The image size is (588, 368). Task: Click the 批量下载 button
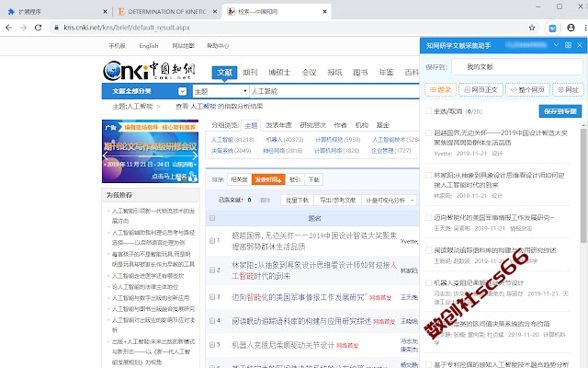pyautogui.click(x=298, y=201)
